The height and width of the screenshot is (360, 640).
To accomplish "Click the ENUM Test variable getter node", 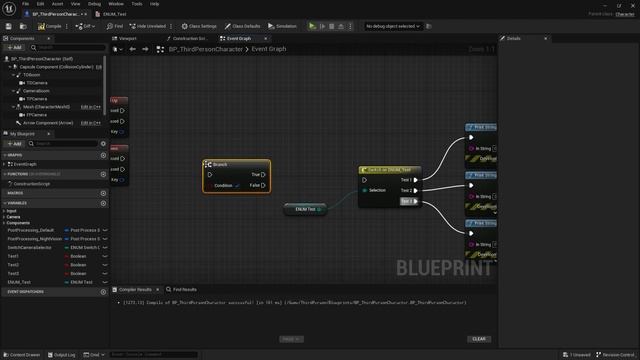I will pyautogui.click(x=305, y=209).
